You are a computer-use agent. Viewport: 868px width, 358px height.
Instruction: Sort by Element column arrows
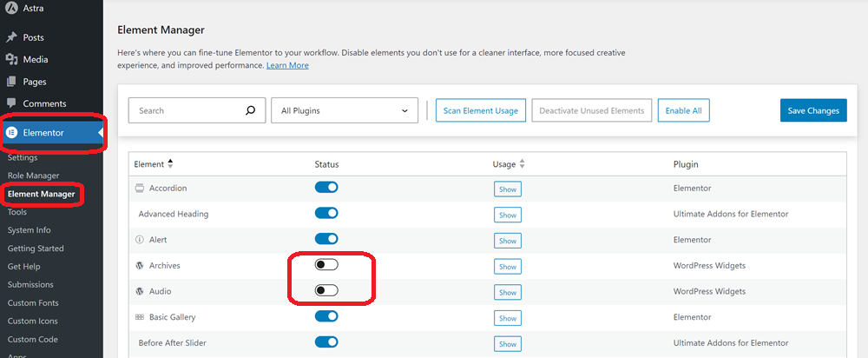coord(170,164)
